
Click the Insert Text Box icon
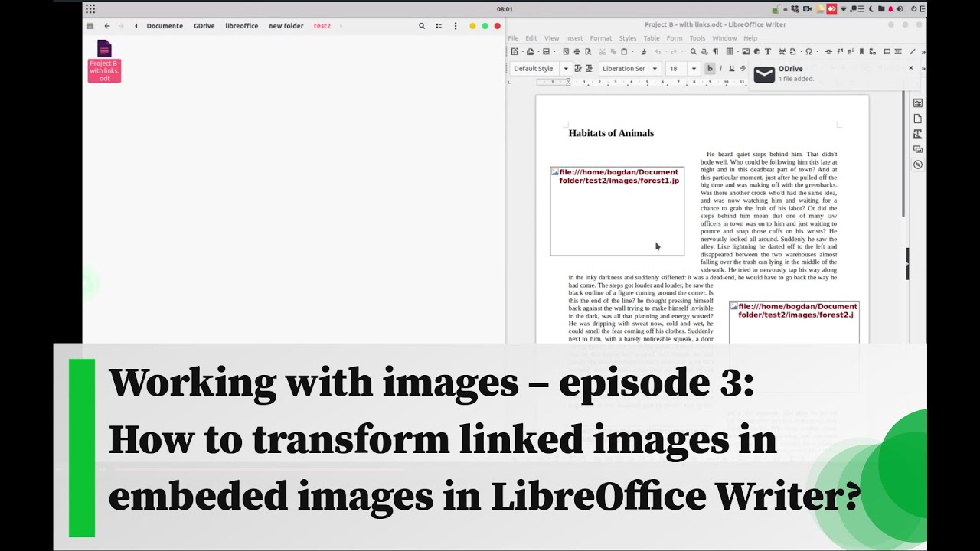768,51
